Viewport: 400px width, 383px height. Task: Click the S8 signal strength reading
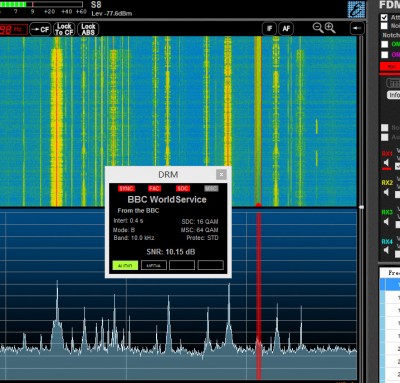(x=96, y=5)
